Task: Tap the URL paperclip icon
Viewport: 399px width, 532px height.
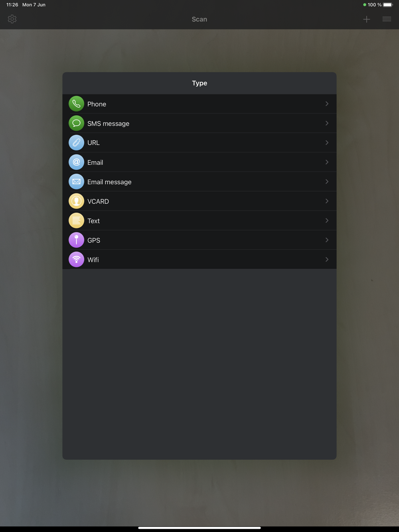Action: click(x=76, y=143)
